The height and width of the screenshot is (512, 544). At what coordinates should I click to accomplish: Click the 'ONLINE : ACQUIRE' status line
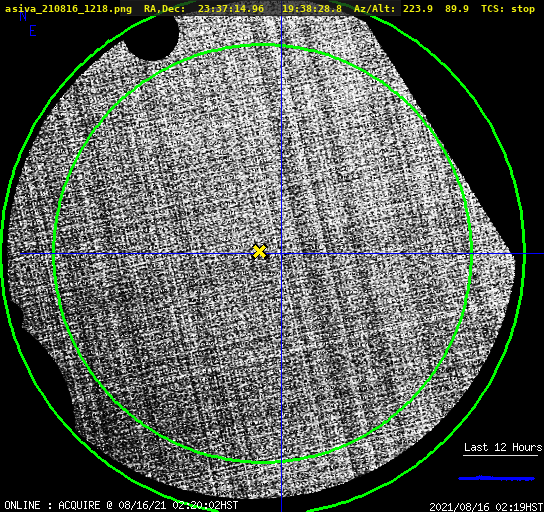[121, 505]
